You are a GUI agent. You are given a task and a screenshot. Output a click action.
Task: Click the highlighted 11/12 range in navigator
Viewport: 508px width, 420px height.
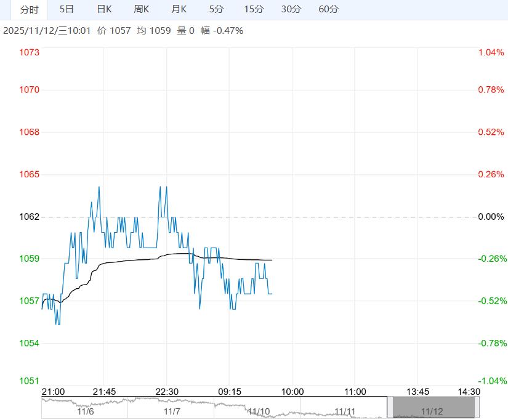[433, 408]
